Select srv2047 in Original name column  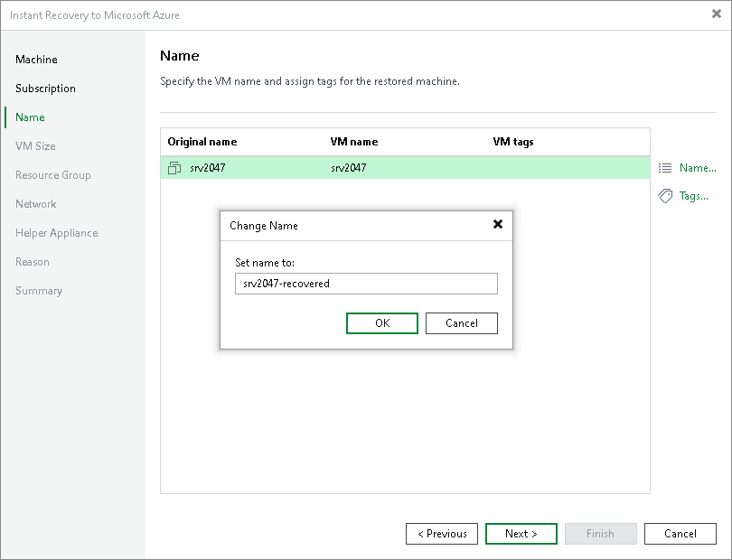[207, 168]
